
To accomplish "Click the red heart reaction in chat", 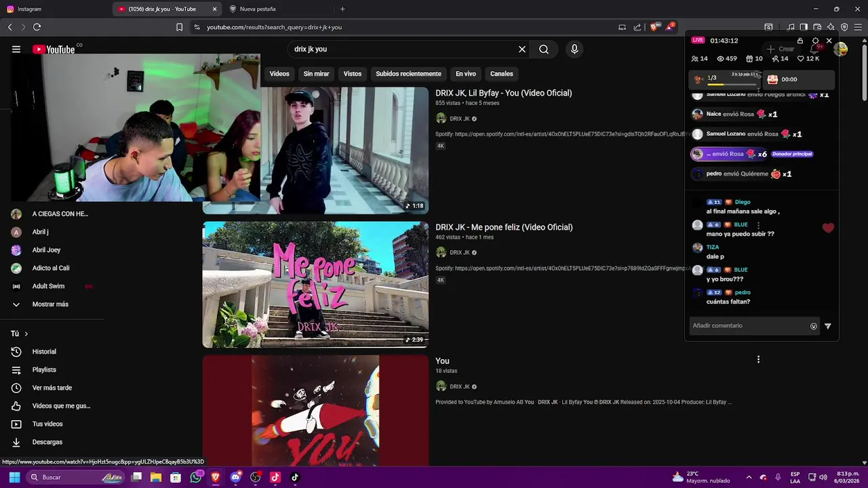I will tap(828, 228).
